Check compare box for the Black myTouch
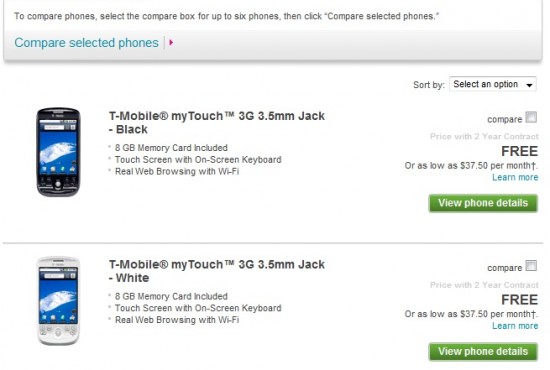The height and width of the screenshot is (370, 550). tap(531, 117)
